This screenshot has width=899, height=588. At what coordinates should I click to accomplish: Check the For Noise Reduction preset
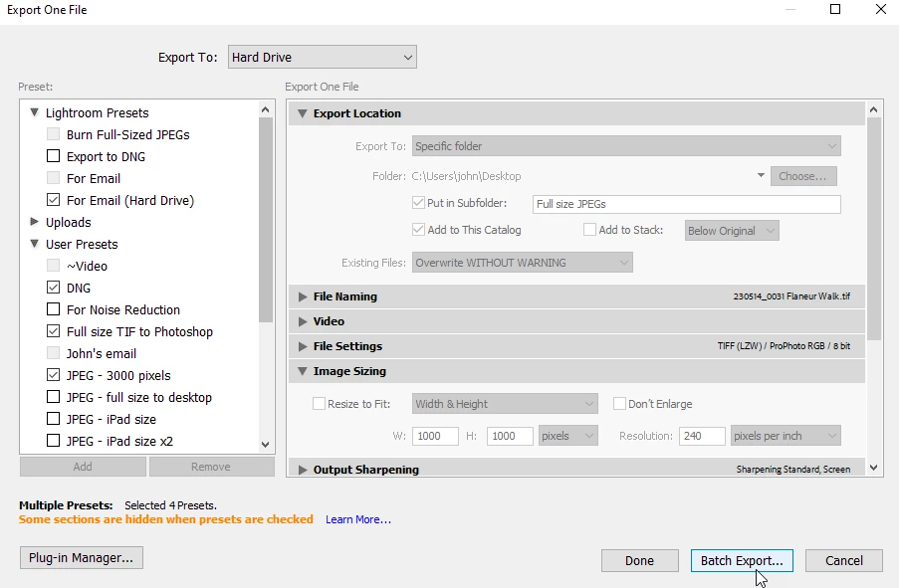[x=54, y=308]
